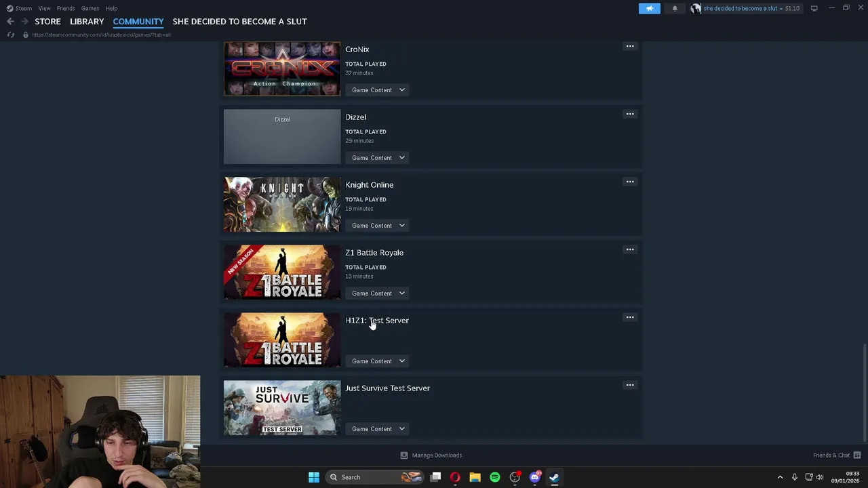Image resolution: width=868 pixels, height=488 pixels.
Task: Open the three-dot menu for CroNix
Action: coord(630,46)
